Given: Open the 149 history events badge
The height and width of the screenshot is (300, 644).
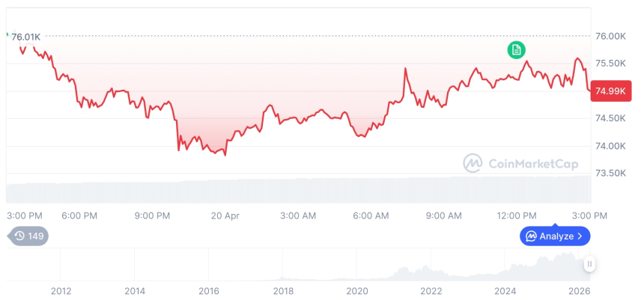Looking at the screenshot, I should [29, 236].
